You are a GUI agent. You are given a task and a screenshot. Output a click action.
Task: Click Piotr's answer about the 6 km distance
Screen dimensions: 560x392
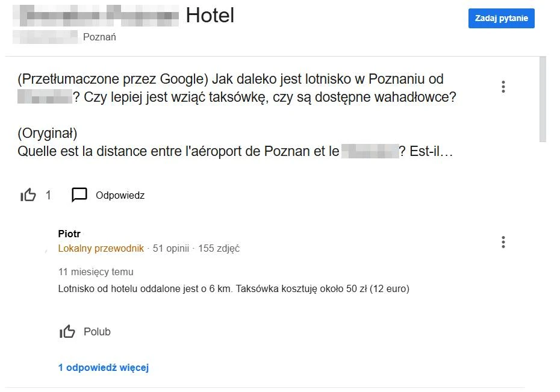pyautogui.click(x=234, y=288)
